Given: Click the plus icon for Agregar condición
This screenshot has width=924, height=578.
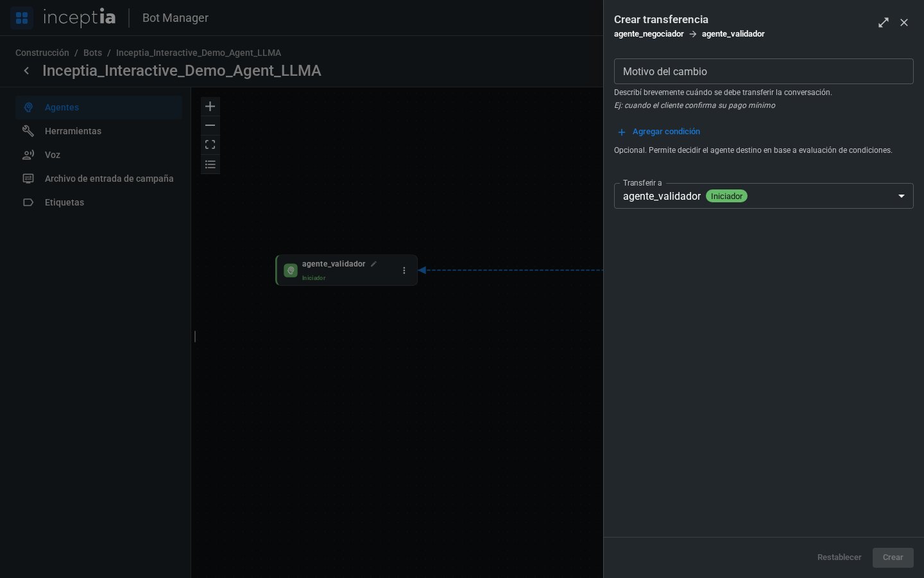Looking at the screenshot, I should click(x=621, y=132).
